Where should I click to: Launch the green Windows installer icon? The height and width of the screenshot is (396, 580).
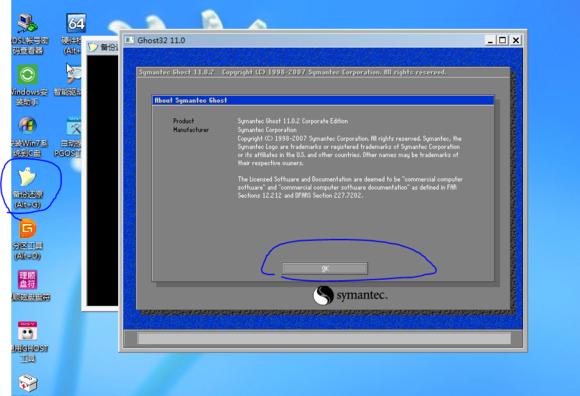[x=28, y=75]
